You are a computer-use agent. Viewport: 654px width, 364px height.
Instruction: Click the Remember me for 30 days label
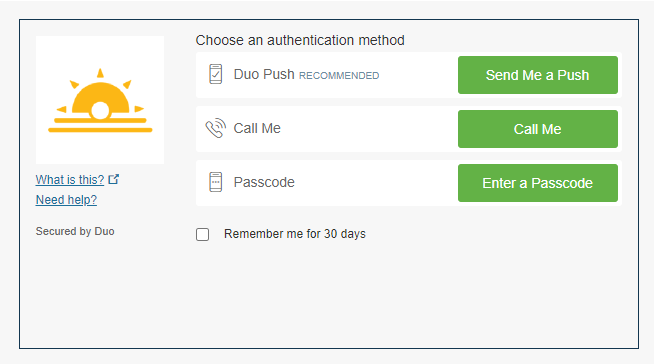(x=295, y=234)
